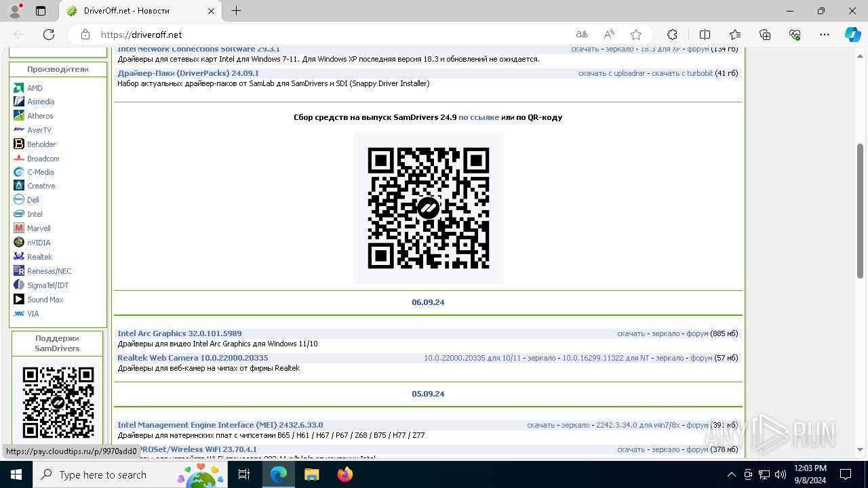The height and width of the screenshot is (488, 868).
Task: Open Драйвер-Паки (DriverPacks) 24.09.1 entry
Action: [x=188, y=73]
